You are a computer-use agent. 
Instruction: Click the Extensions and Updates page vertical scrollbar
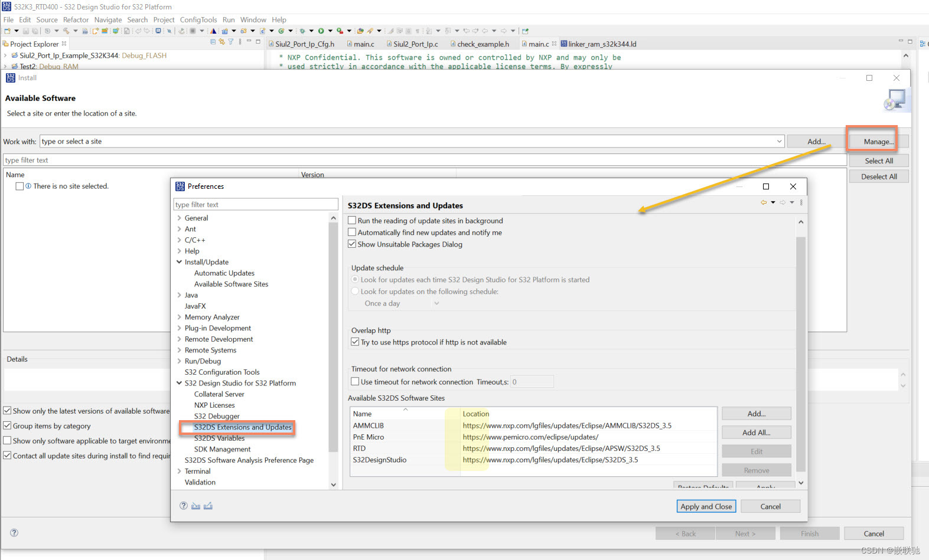801,354
